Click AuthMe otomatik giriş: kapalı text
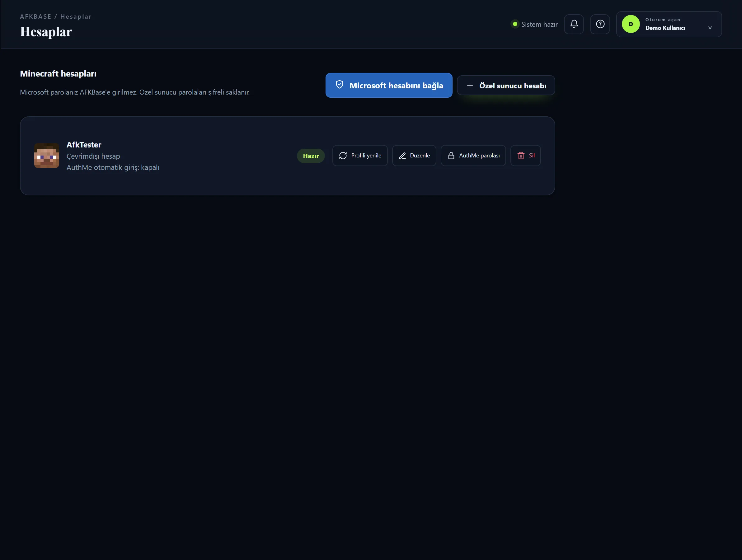Image resolution: width=742 pixels, height=560 pixels. 113,167
